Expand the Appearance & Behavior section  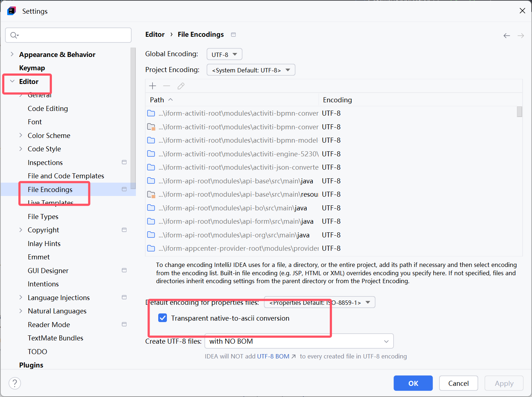pyautogui.click(x=12, y=54)
